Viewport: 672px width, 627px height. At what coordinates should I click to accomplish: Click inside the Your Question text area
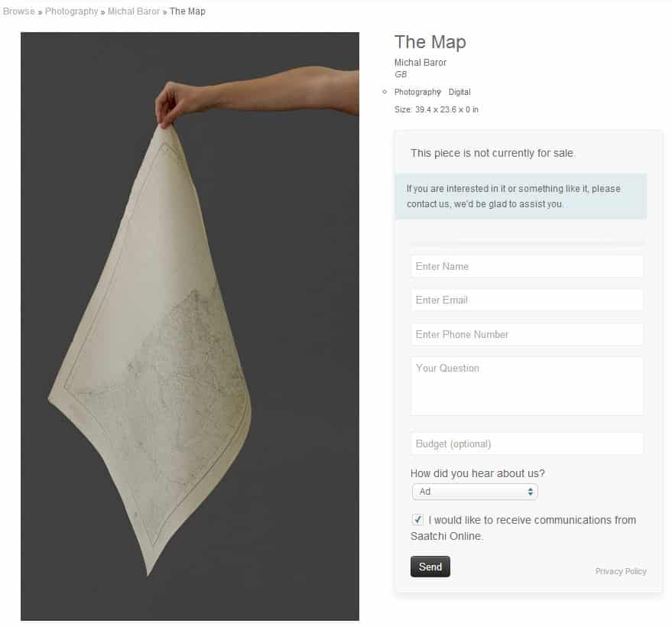527,385
